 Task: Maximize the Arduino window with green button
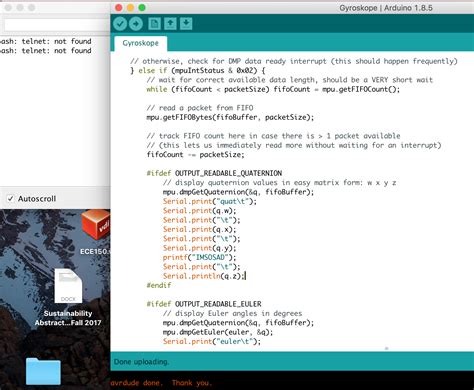point(142,8)
